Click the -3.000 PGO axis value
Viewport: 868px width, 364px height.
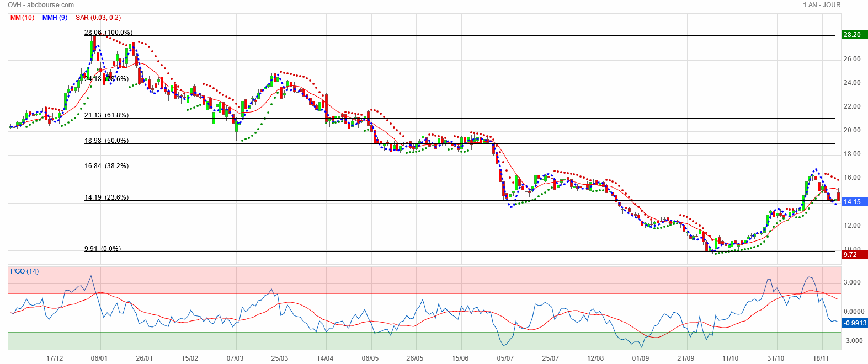pos(852,341)
